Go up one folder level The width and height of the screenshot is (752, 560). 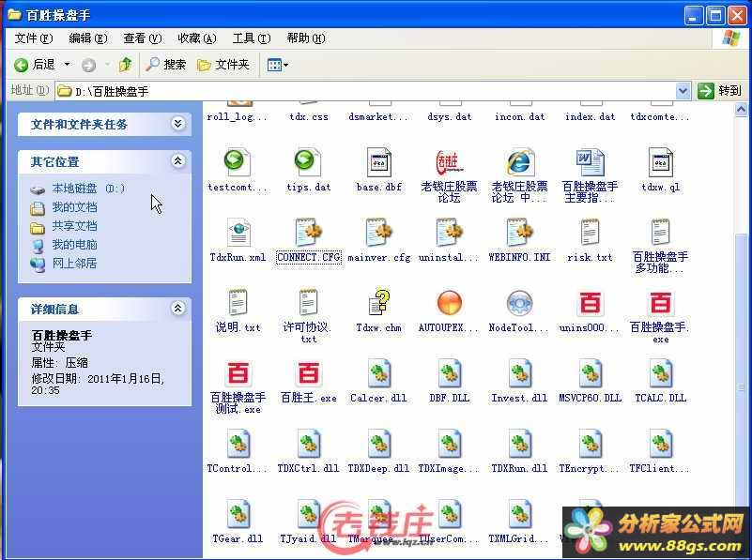point(125,64)
